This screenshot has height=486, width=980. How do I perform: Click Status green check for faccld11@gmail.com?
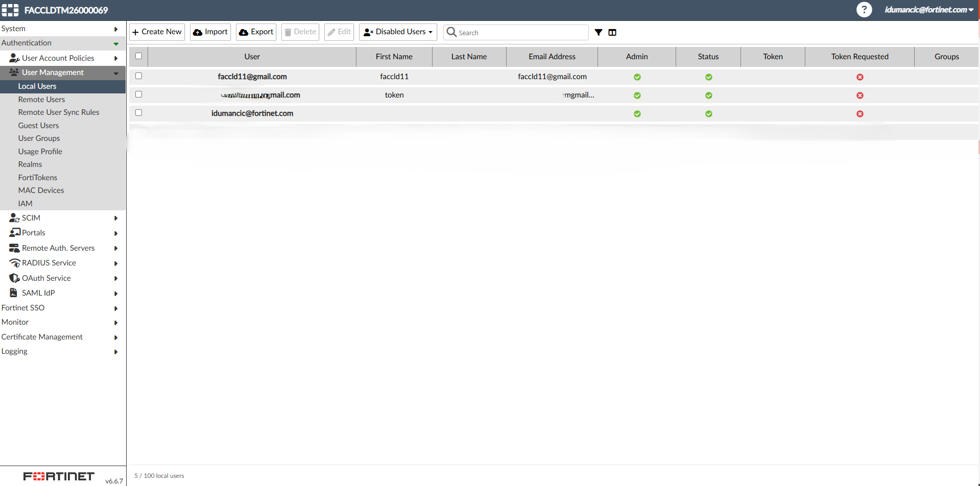click(x=709, y=77)
